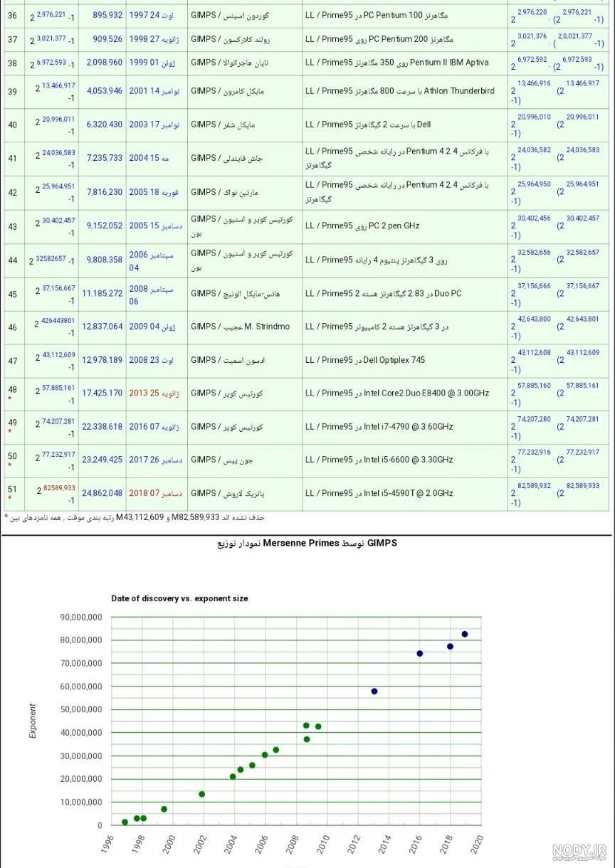Open the date مه 15 2004
This screenshot has height=868, width=615.
149,158
